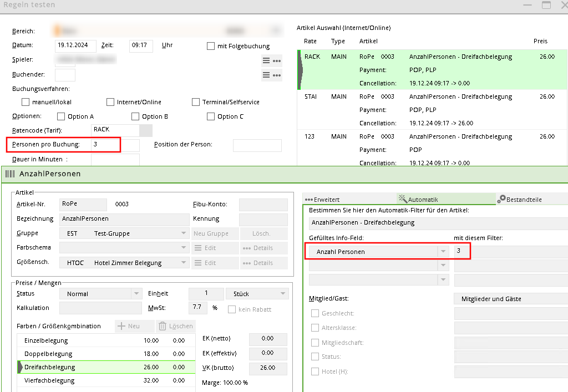
Task: Expand the Anzahl Personen info-field dropdown
Action: (443, 252)
